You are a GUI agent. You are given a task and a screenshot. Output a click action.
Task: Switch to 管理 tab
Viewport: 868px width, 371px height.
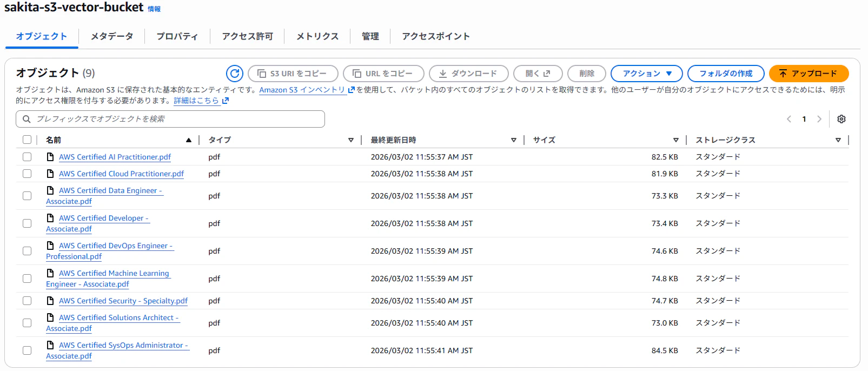370,36
